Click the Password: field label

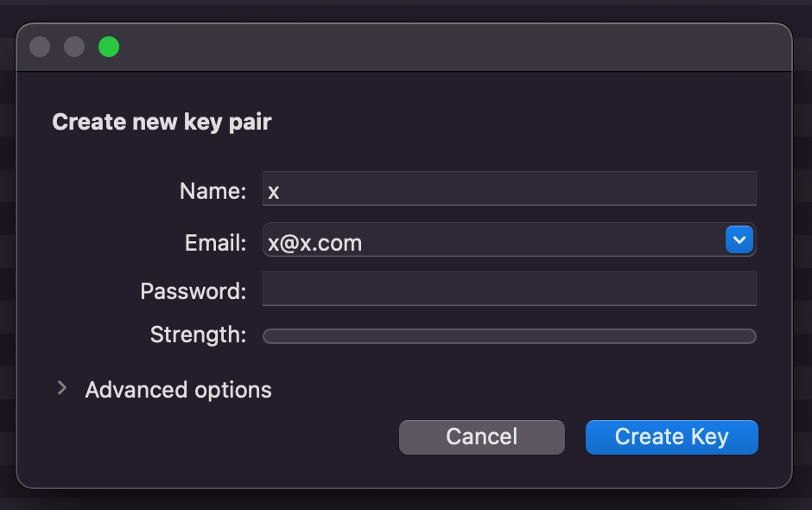193,291
